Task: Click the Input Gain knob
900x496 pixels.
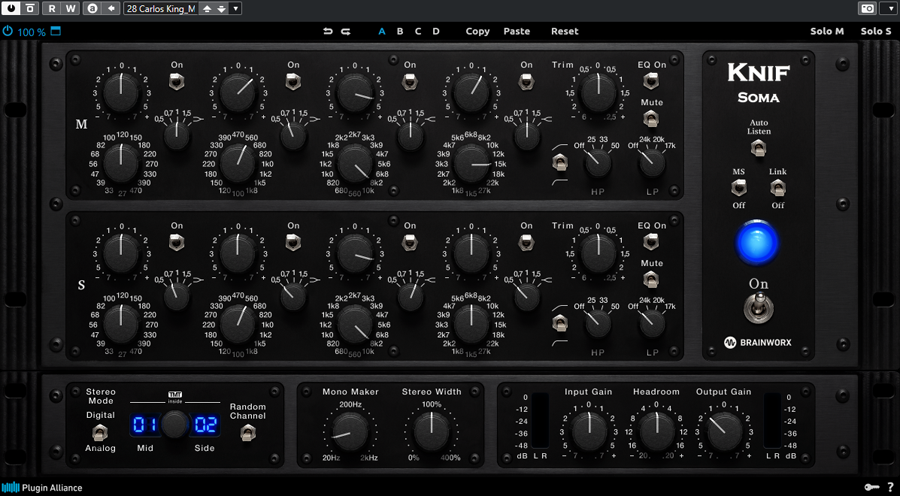Action: (588, 432)
